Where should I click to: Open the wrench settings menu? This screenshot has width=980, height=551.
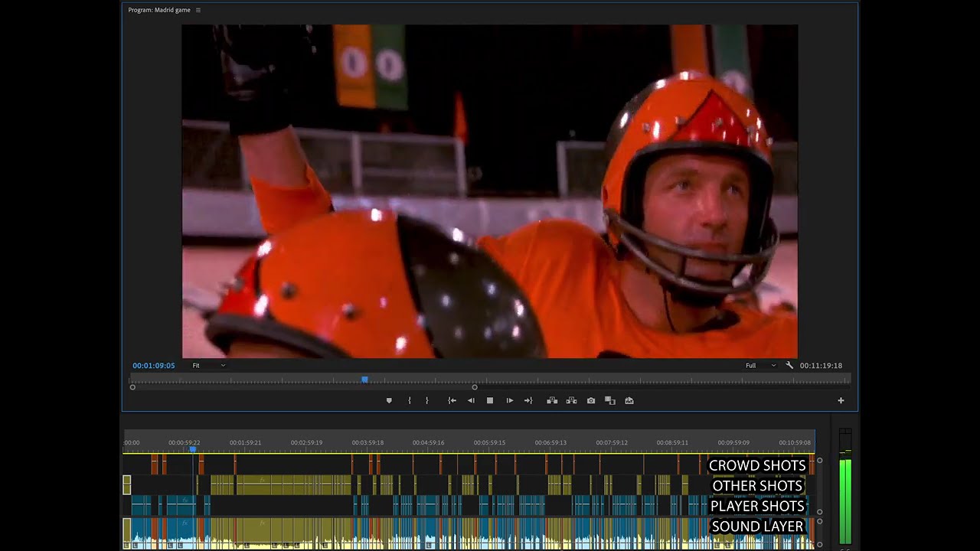tap(789, 365)
